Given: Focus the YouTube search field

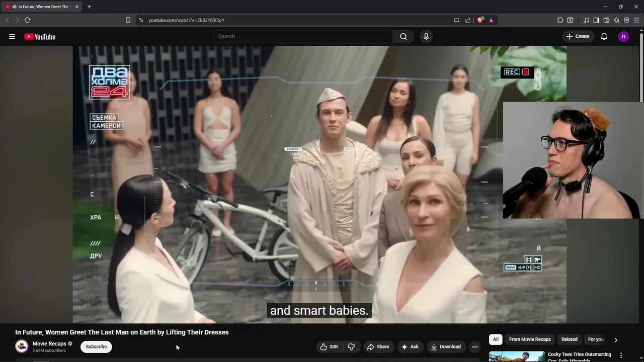Looking at the screenshot, I should click(x=303, y=36).
